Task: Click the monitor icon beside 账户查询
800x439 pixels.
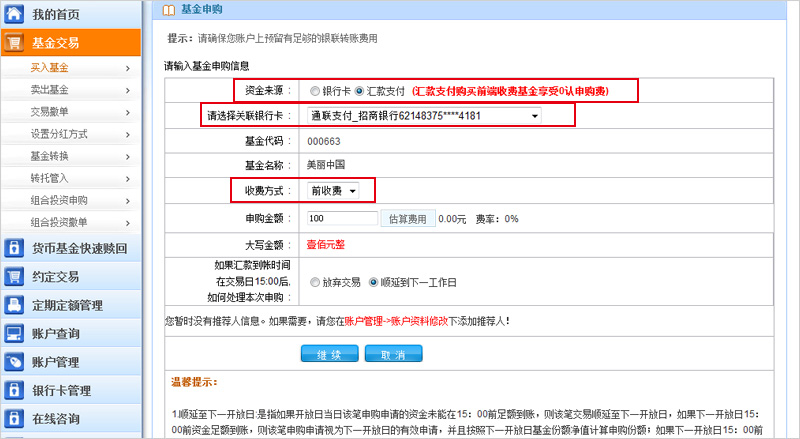Action: coord(15,334)
